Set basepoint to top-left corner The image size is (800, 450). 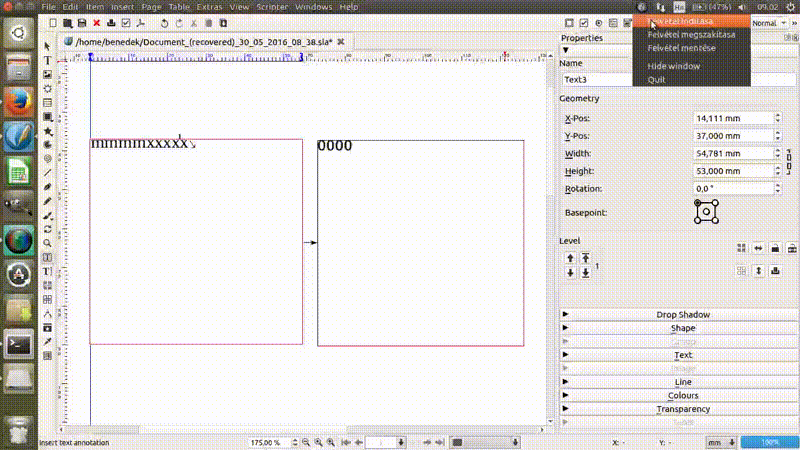(x=697, y=203)
